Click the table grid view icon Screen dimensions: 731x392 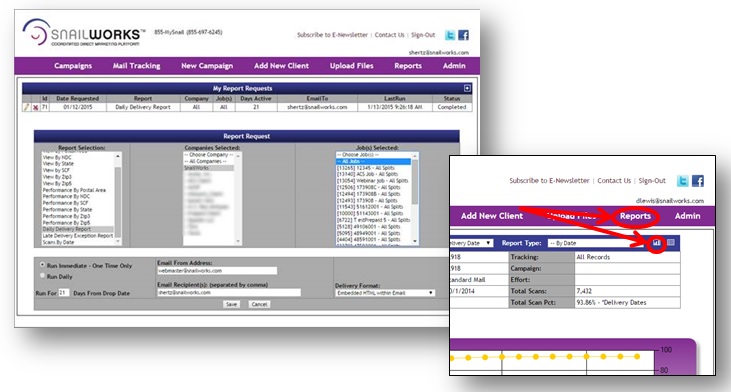pyautogui.click(x=671, y=242)
